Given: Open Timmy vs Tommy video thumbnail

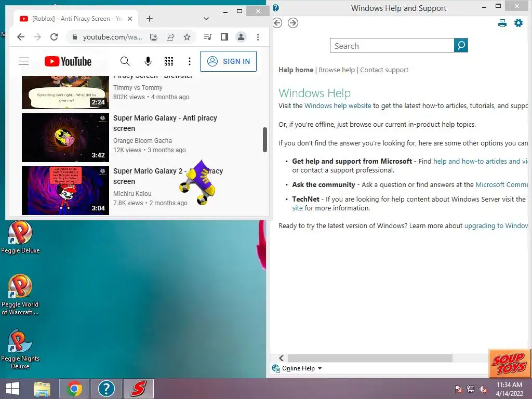Looking at the screenshot, I should 65,92.
